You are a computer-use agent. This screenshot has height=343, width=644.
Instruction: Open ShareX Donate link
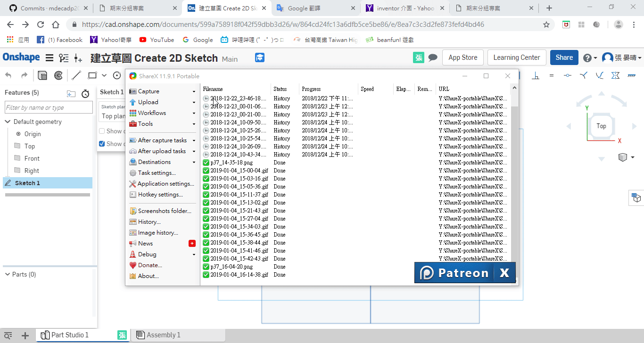point(146,265)
